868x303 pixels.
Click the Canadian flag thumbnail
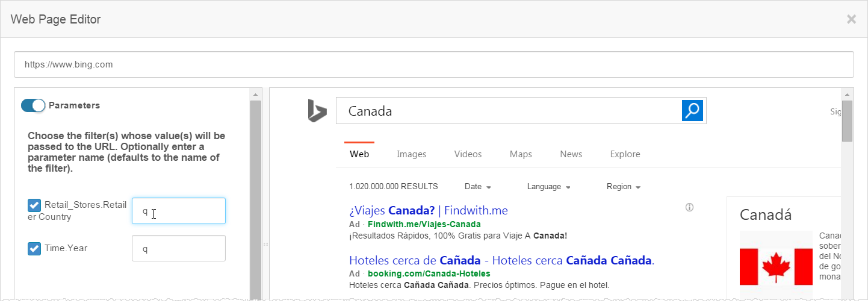(776, 266)
